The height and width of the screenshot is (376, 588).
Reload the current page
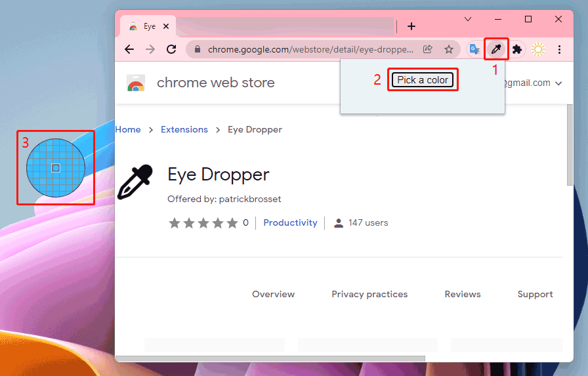pyautogui.click(x=171, y=49)
